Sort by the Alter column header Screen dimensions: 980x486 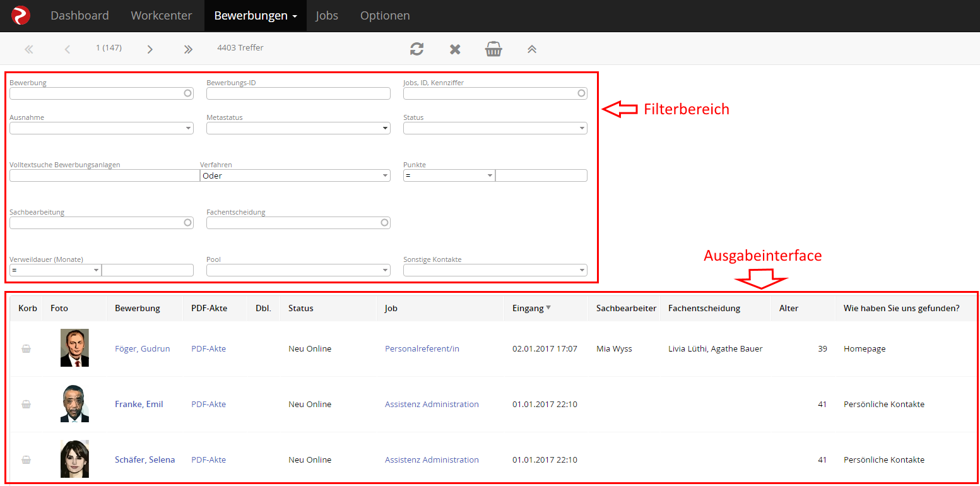(789, 308)
